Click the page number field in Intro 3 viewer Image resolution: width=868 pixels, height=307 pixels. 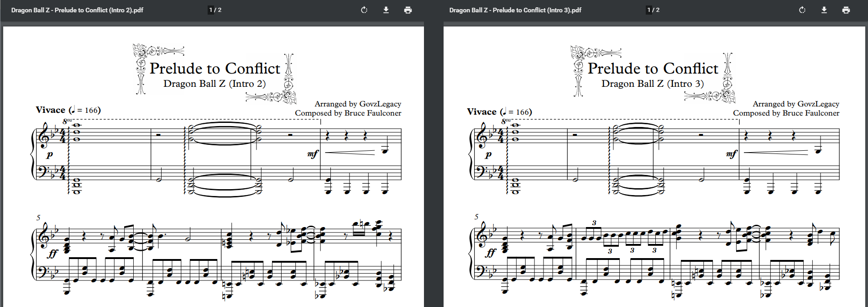coord(649,10)
